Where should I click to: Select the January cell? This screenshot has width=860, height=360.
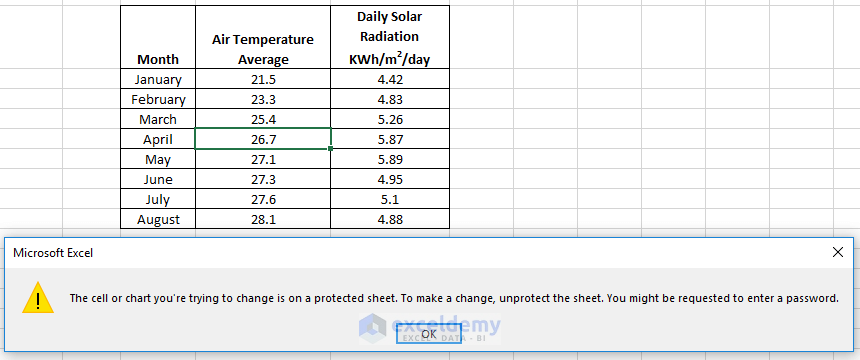[x=158, y=79]
